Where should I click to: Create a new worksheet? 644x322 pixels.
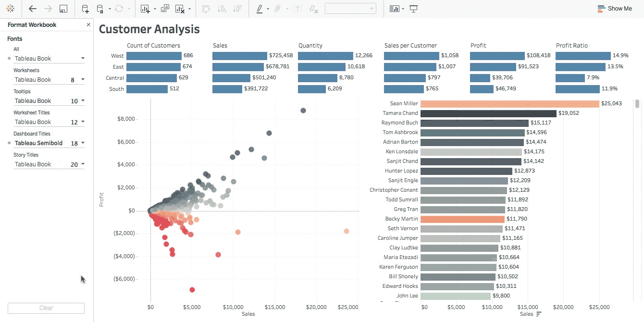pyautogui.click(x=145, y=9)
